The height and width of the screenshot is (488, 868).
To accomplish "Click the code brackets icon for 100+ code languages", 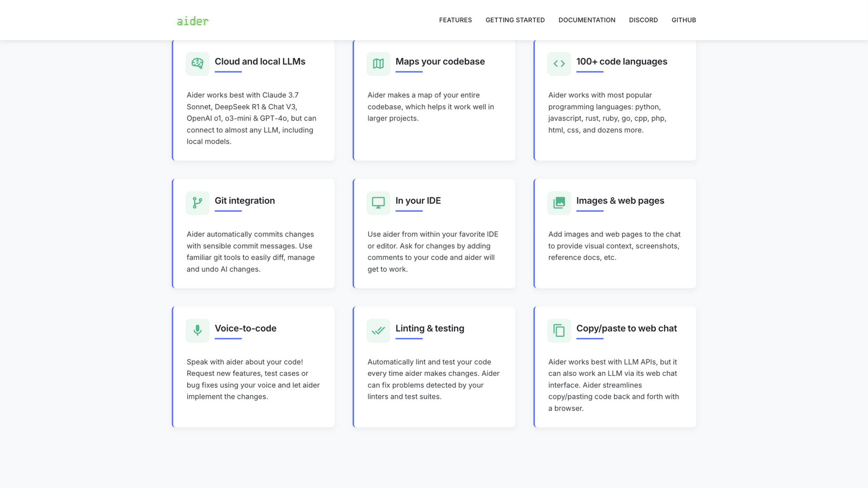I will 559,64.
